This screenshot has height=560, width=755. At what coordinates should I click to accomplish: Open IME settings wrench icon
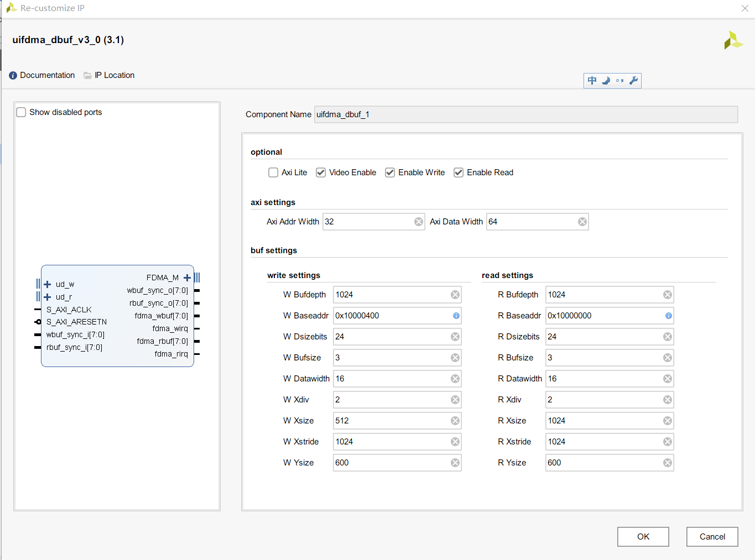633,81
